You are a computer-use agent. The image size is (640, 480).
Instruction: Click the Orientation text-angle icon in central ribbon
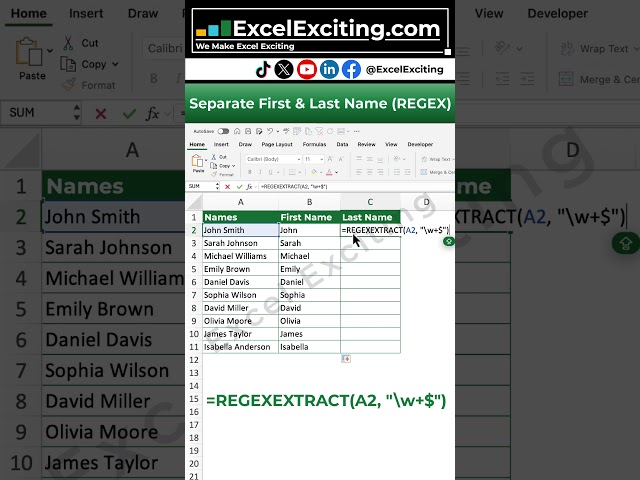397,159
